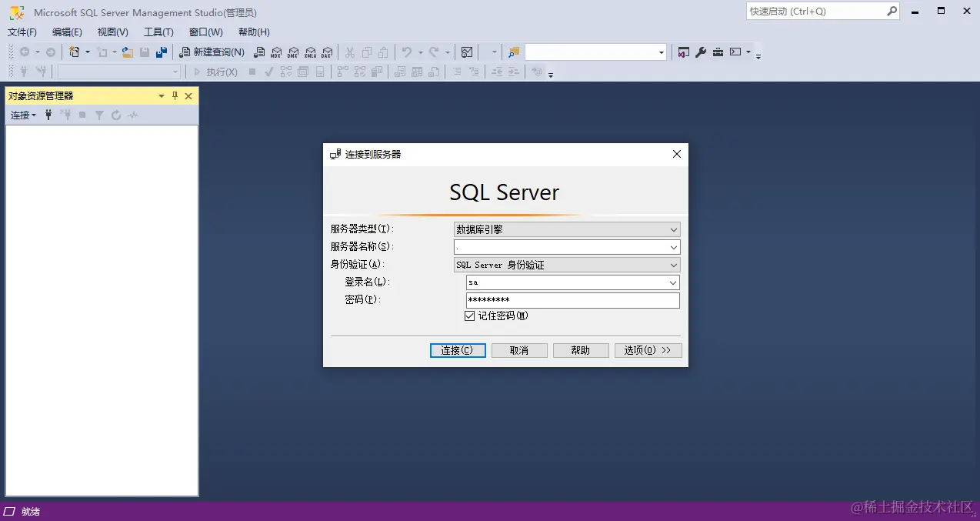Image resolution: width=980 pixels, height=521 pixels.
Task: Click the Disconnect plug icon in Object Explorer
Action: [x=65, y=115]
